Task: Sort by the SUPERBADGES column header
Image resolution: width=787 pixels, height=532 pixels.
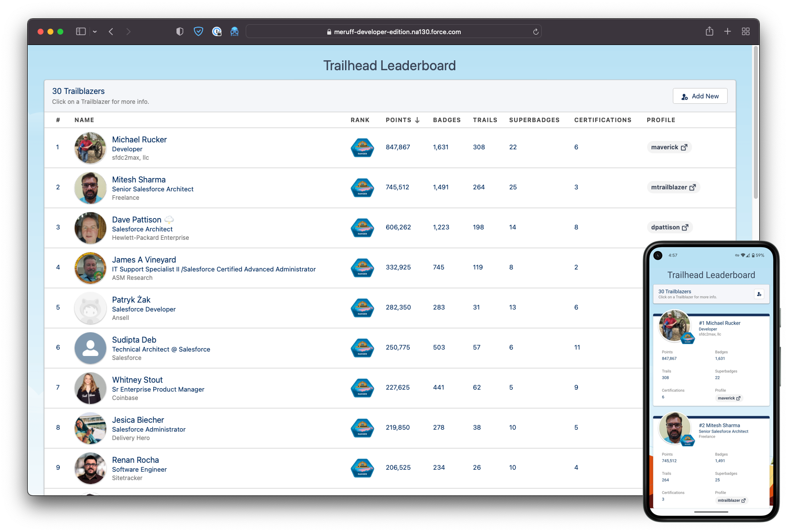Action: (534, 120)
